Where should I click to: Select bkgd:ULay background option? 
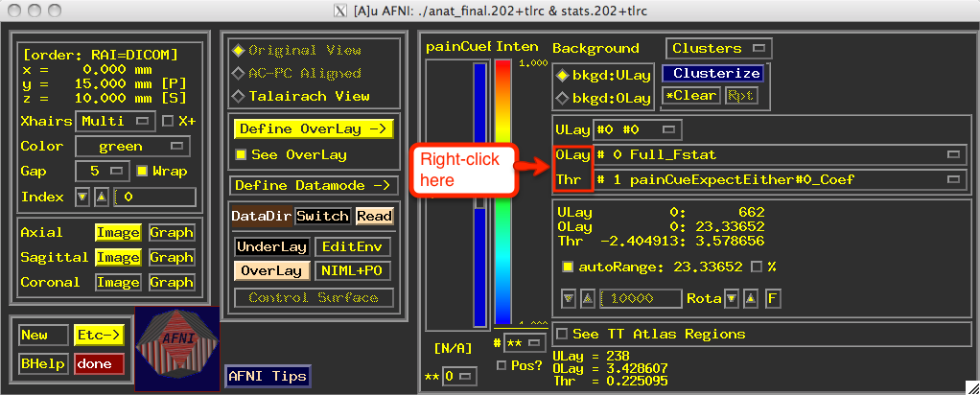coord(604,75)
